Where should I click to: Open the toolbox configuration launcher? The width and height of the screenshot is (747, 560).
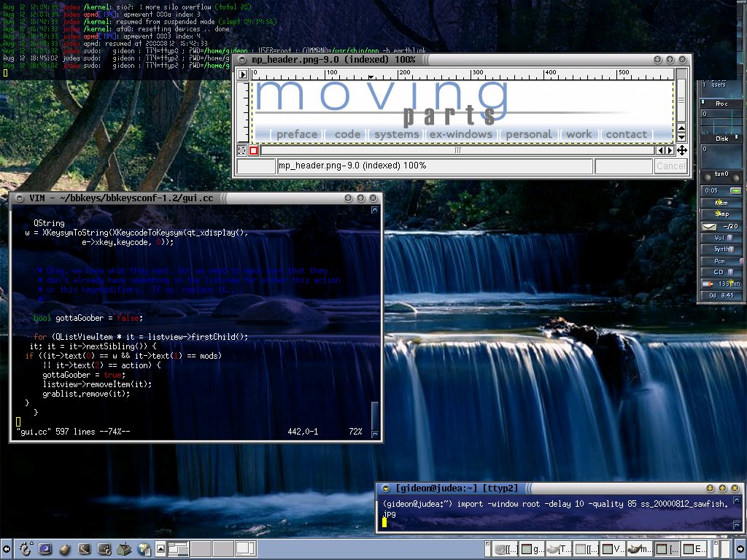pos(124,549)
